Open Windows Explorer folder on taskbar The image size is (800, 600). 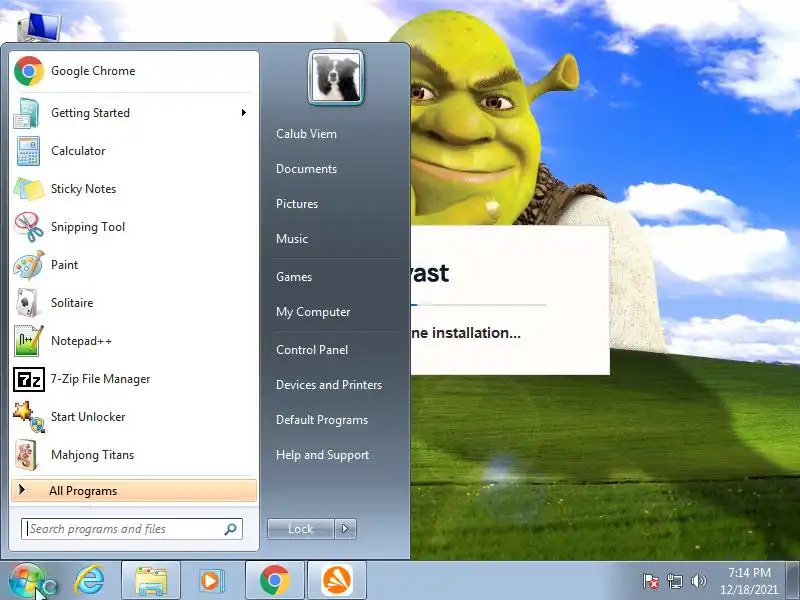pyautogui.click(x=151, y=581)
